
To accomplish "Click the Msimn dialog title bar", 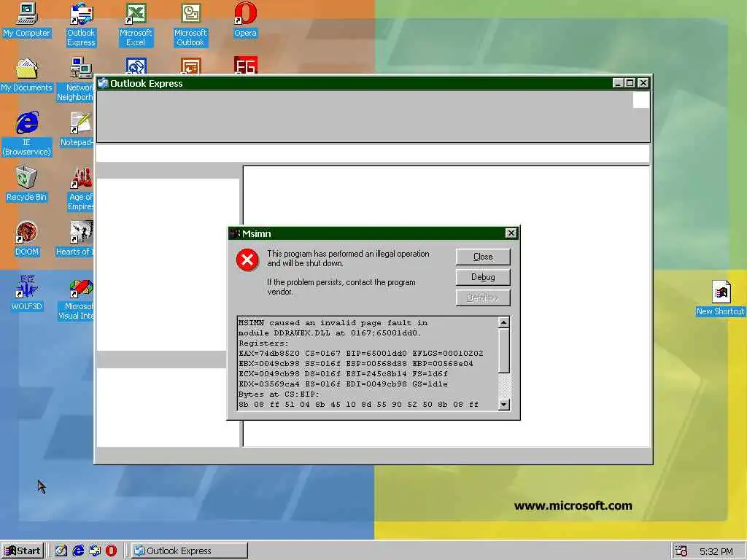I will click(373, 233).
